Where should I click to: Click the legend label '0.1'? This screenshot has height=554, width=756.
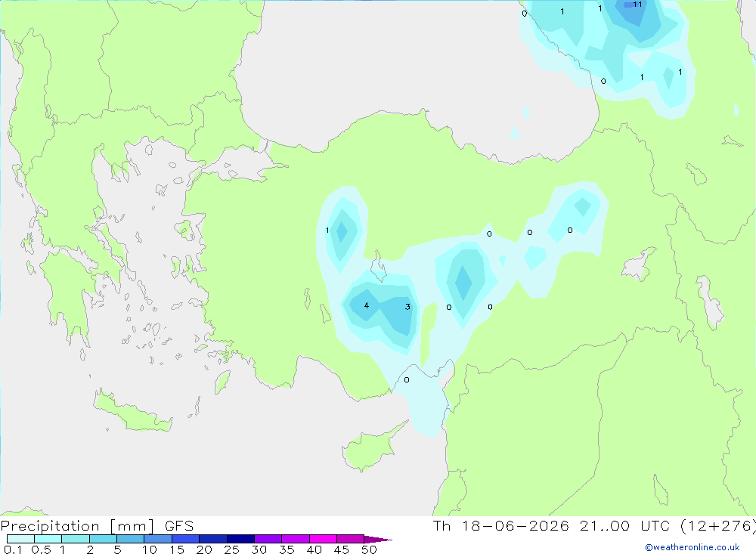coord(12,549)
